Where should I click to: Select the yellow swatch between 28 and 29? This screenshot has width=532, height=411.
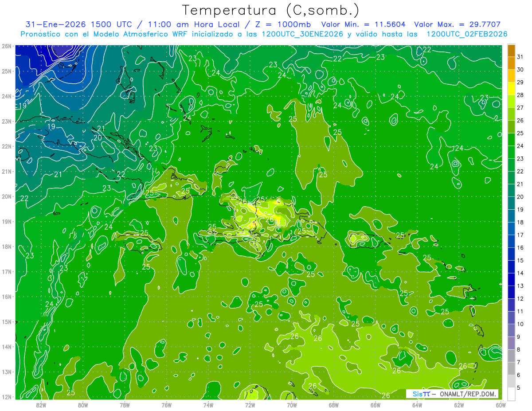coord(511,88)
